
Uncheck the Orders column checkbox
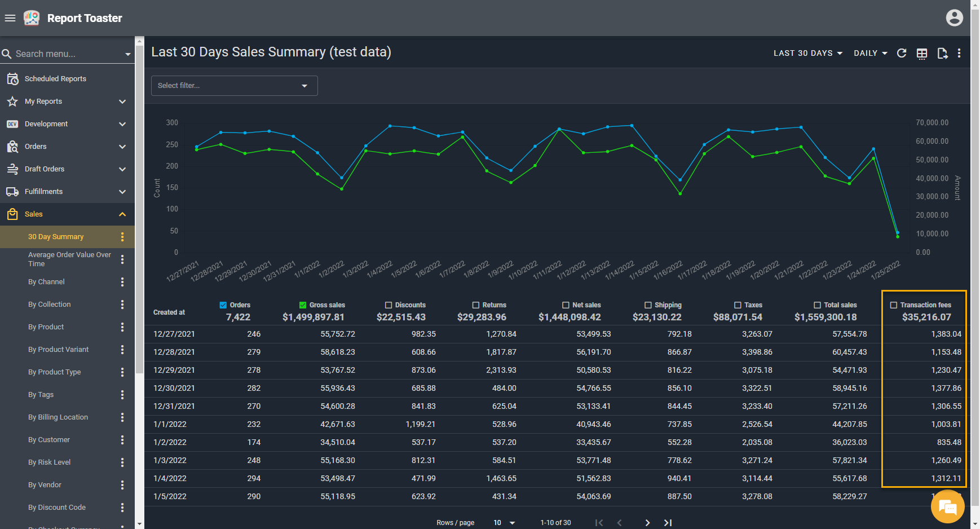coord(223,305)
